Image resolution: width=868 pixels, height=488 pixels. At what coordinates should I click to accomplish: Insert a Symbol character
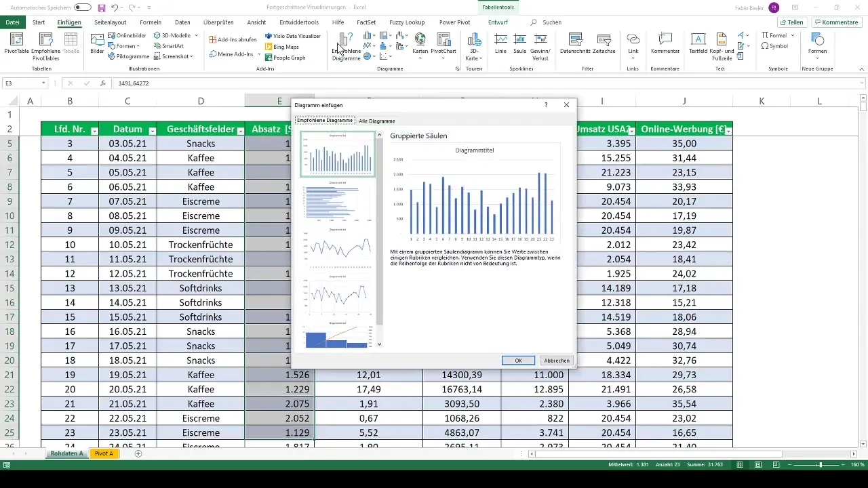coord(774,46)
